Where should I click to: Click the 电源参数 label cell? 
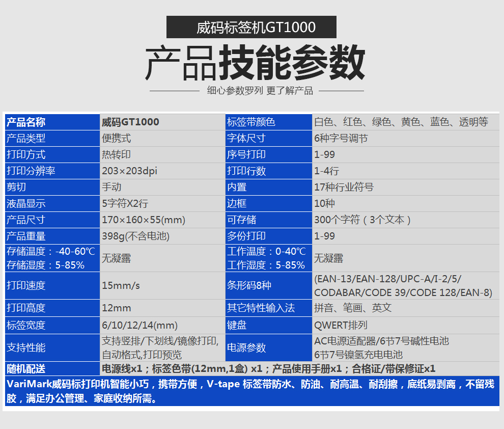pyautogui.click(x=268, y=348)
